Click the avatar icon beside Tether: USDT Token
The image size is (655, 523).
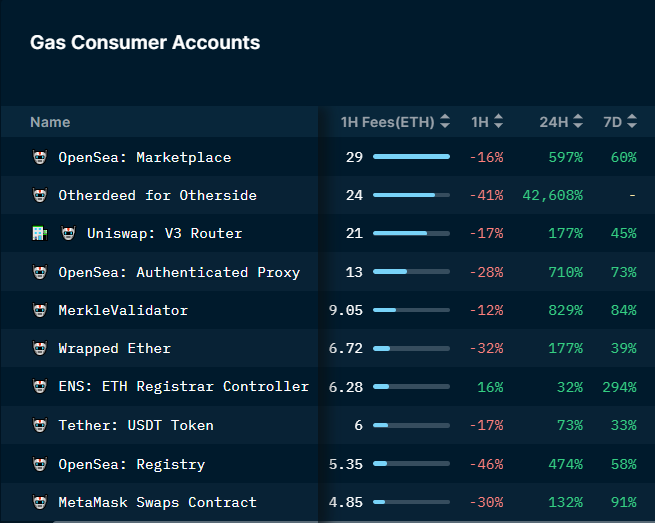(40, 425)
